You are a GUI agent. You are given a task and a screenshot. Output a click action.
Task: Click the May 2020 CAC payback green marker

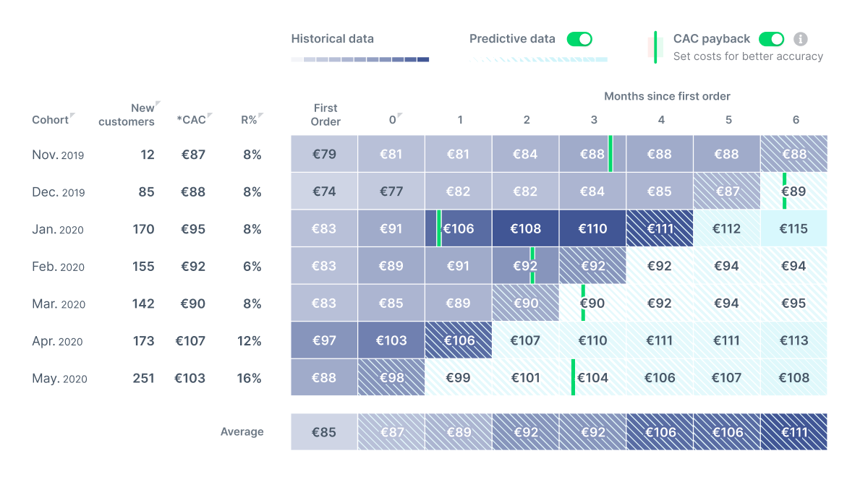573,377
